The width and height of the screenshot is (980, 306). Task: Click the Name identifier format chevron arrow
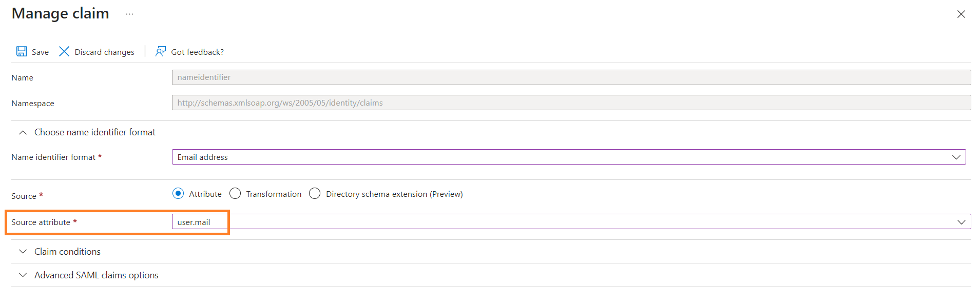click(956, 157)
